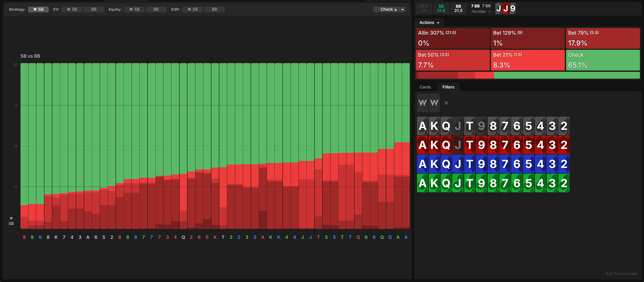
Task: Enable the EQR view for BB
Action: coord(215,9)
